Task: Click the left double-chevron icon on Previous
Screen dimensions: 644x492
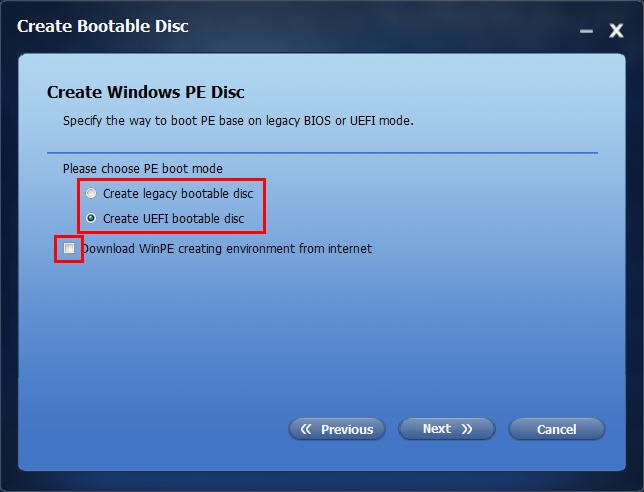Action: tap(306, 429)
